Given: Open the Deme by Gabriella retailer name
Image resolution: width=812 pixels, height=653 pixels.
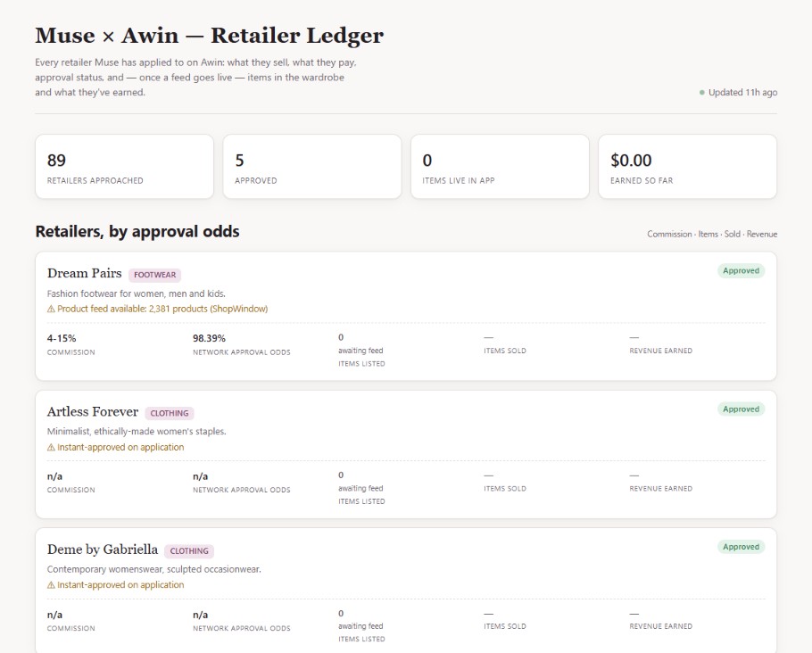Looking at the screenshot, I should pyautogui.click(x=103, y=550).
